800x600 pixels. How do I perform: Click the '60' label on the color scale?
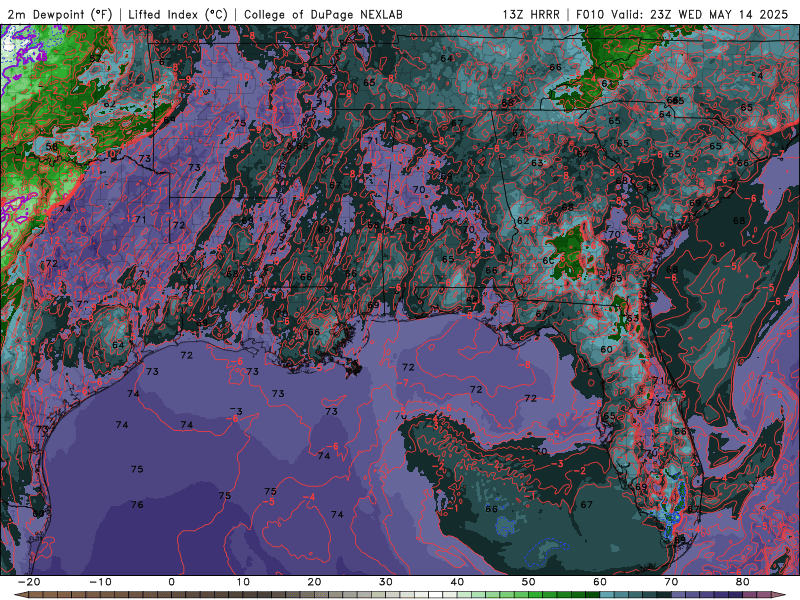pyautogui.click(x=600, y=582)
